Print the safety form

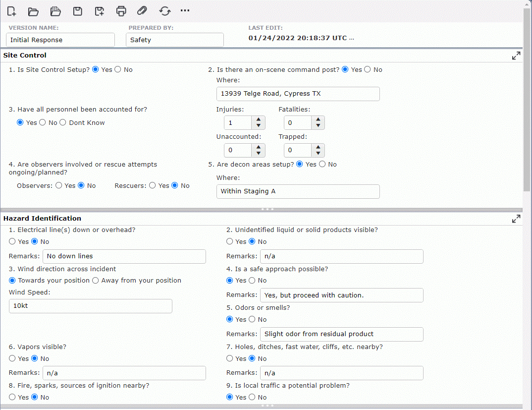(121, 11)
